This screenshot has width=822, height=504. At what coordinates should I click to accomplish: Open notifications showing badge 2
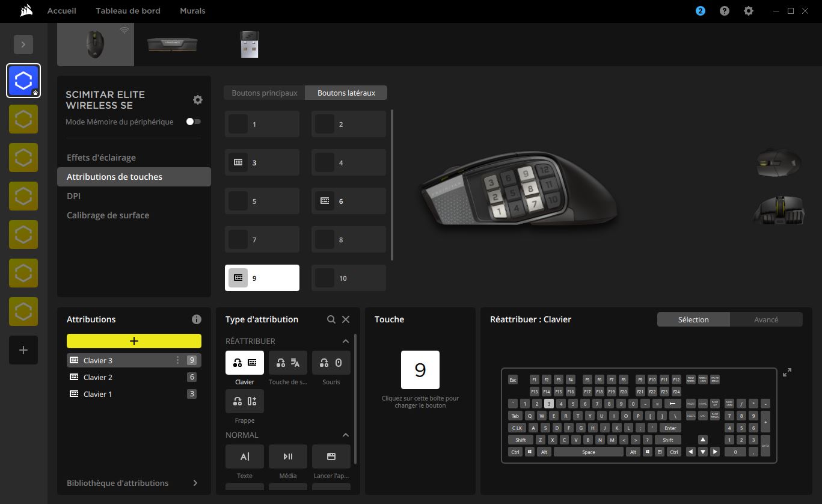click(x=699, y=10)
